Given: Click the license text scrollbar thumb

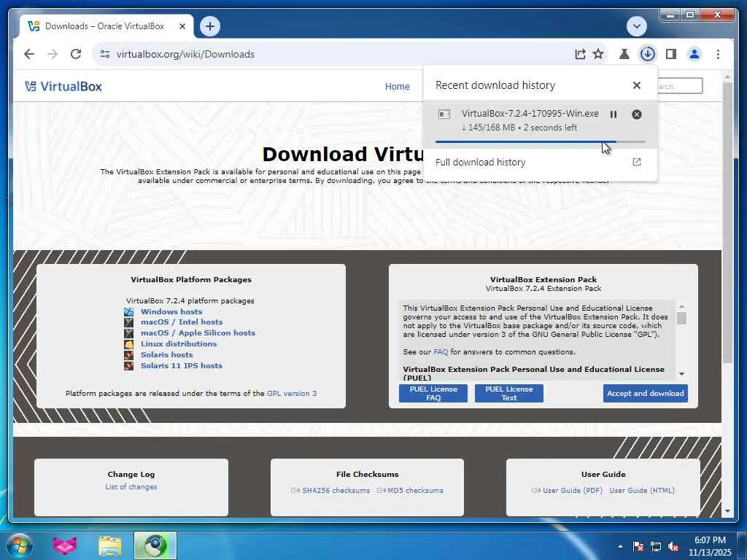Looking at the screenshot, I should coord(682,318).
